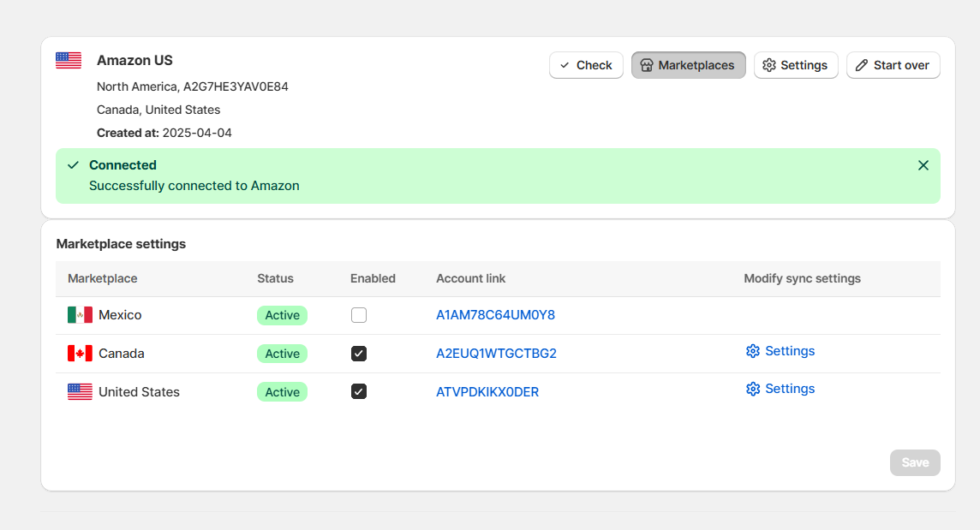Click the Created at date text

click(x=164, y=133)
